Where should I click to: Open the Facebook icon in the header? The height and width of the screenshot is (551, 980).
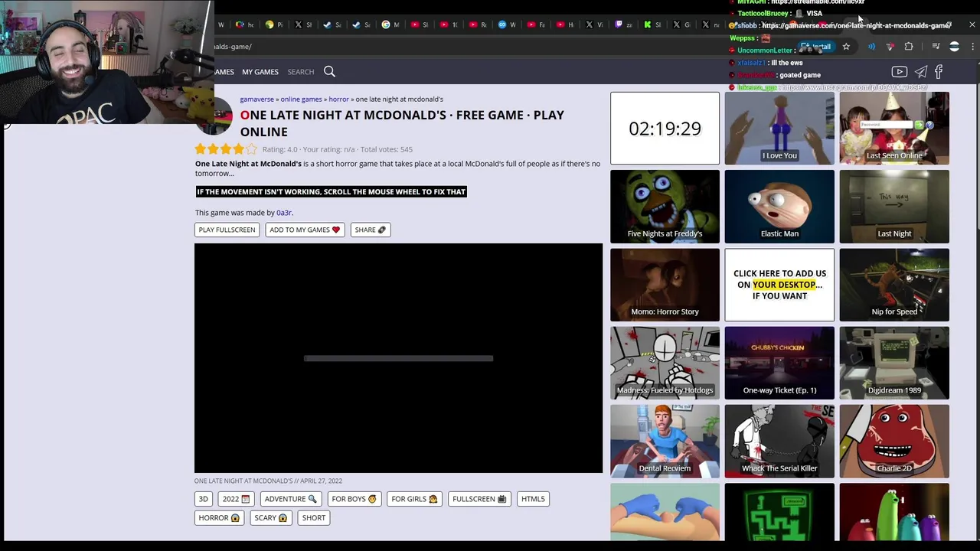pos(939,71)
